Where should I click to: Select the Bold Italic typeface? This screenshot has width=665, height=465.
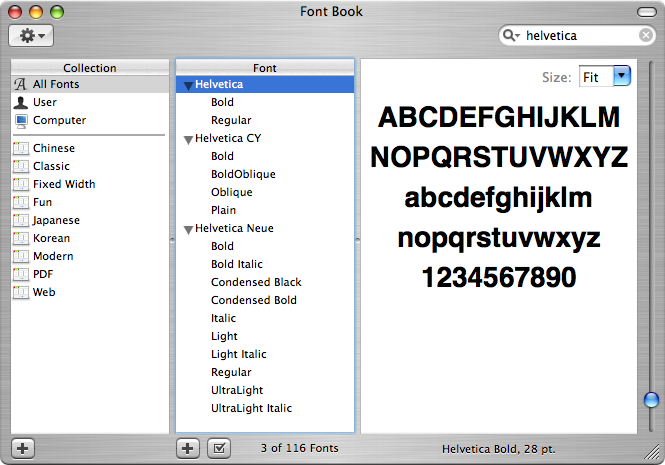[237, 264]
